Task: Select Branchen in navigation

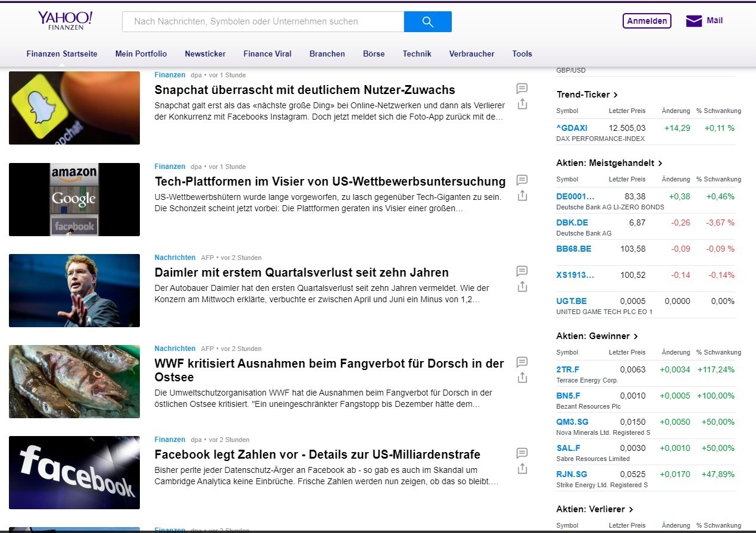Action: 327,54
